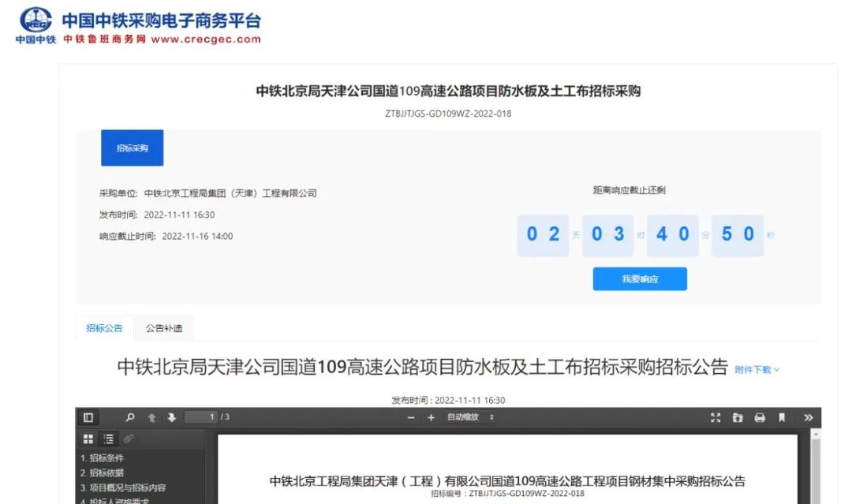Image resolution: width=852 pixels, height=504 pixels.
Task: Switch to the 招标公告 tab
Action: tap(104, 328)
